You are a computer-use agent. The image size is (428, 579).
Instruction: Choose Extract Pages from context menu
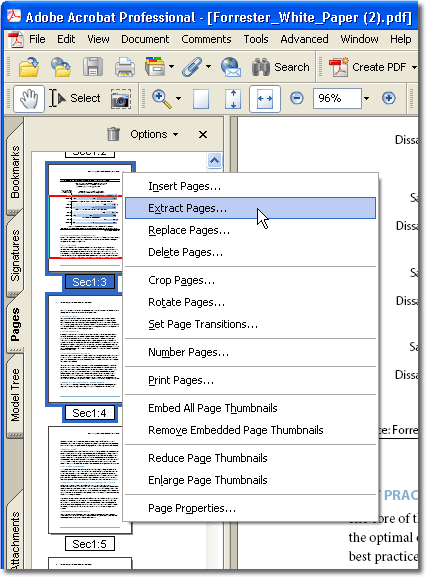pos(250,208)
